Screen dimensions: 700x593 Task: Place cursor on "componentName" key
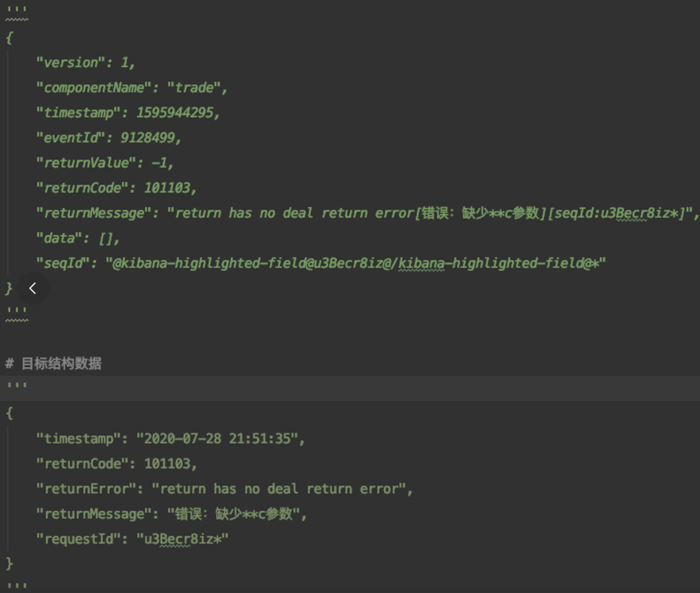pos(94,88)
